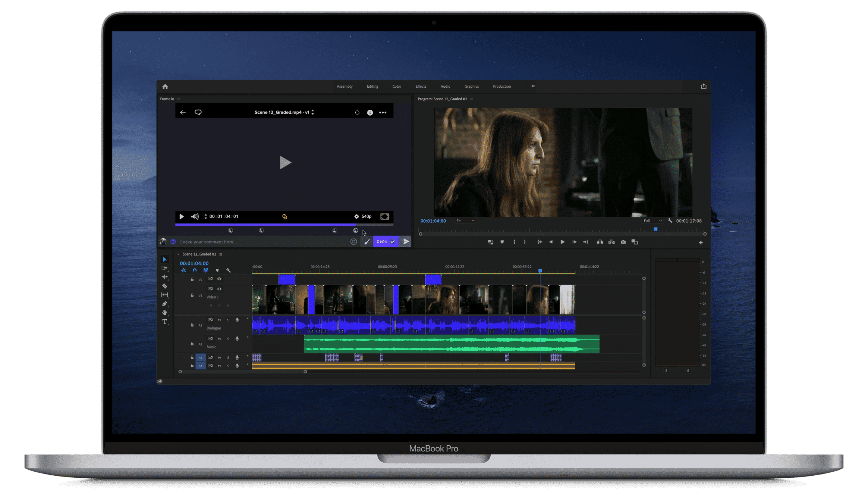The height and width of the screenshot is (491, 868).
Task: Switch to the Color workspace tab
Action: point(397,86)
